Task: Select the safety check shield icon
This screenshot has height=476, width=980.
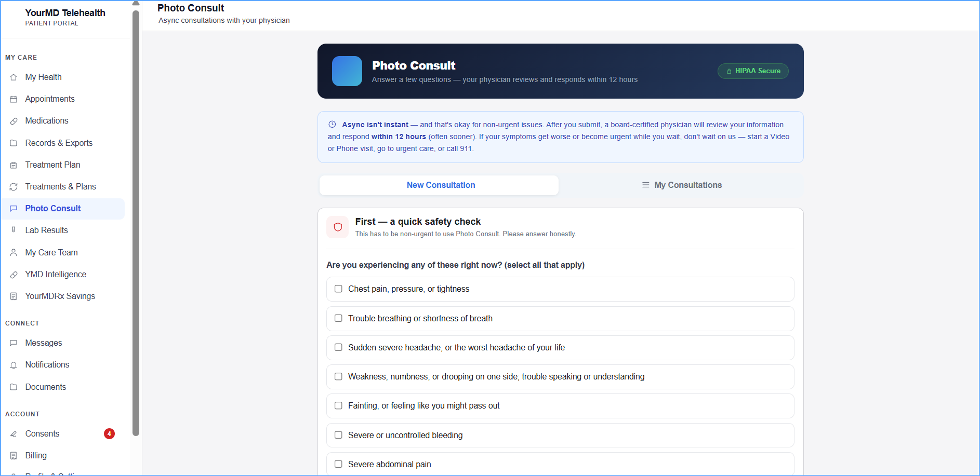Action: tap(338, 227)
